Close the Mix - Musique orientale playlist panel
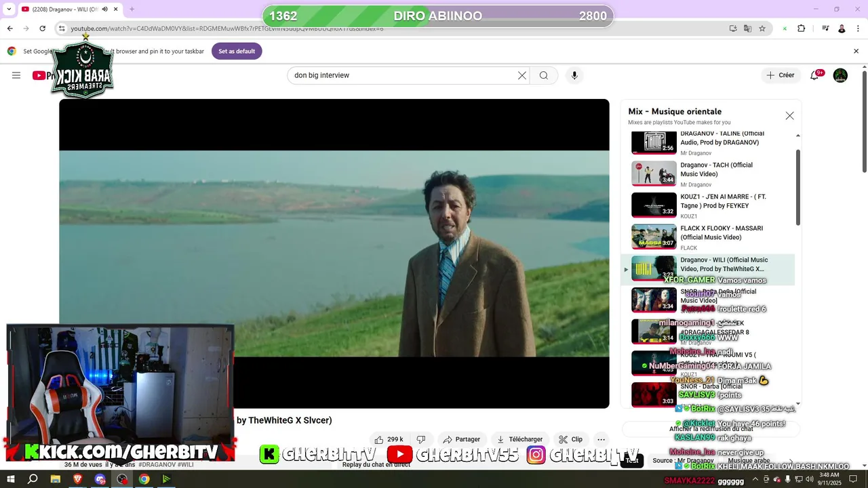 coord(789,116)
